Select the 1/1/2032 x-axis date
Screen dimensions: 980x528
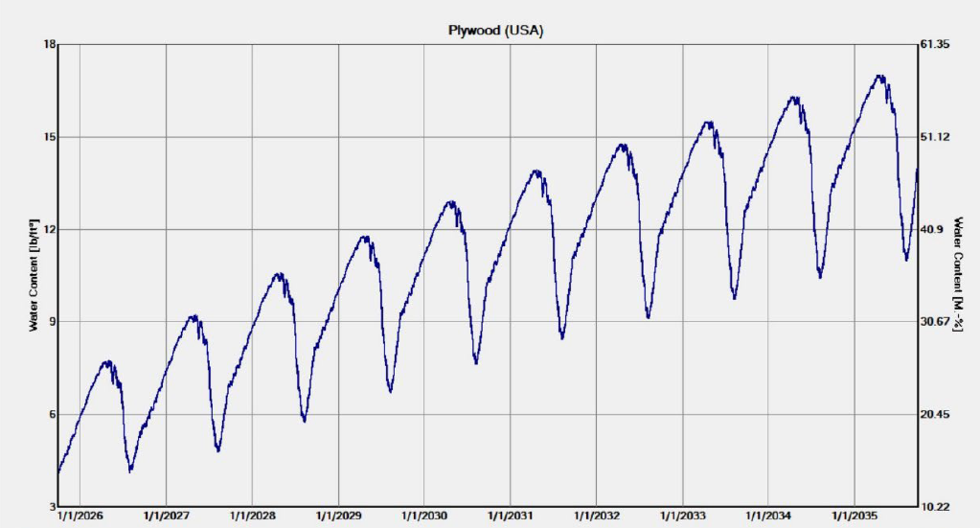click(x=598, y=517)
